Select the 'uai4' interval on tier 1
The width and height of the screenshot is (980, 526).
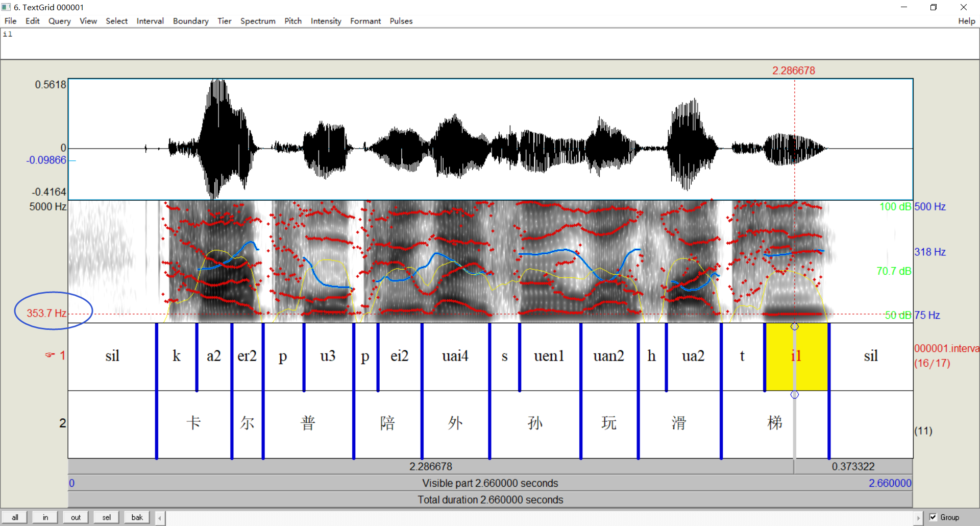click(x=455, y=356)
